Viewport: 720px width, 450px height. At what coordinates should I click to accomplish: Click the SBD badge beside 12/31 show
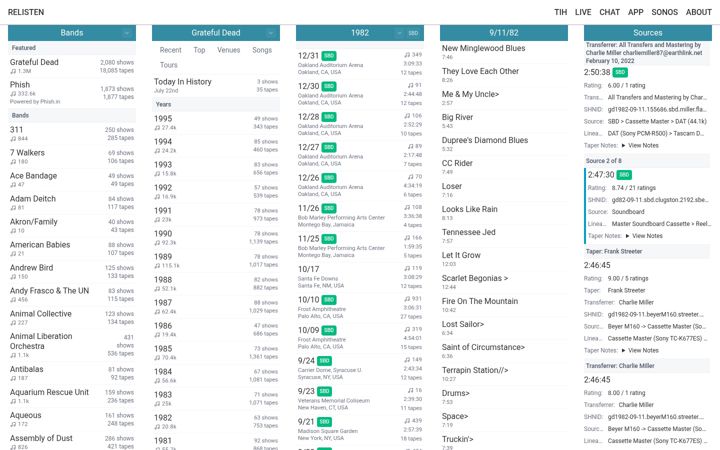click(x=329, y=56)
